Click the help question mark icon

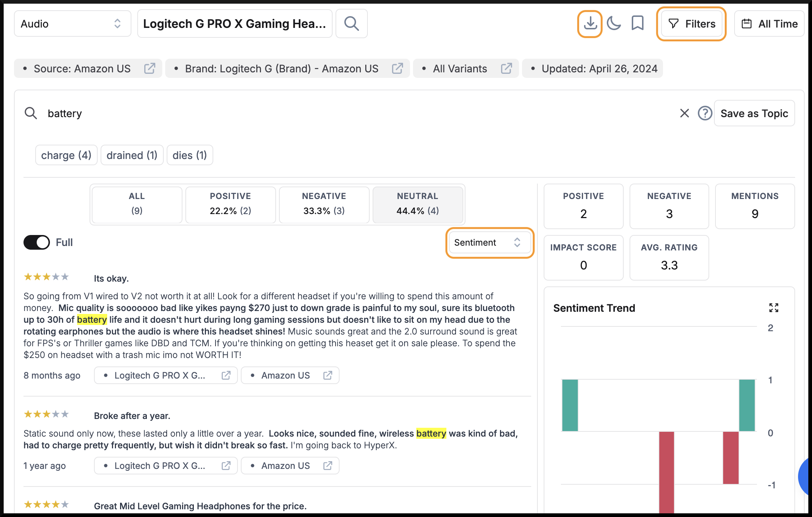[x=705, y=113]
